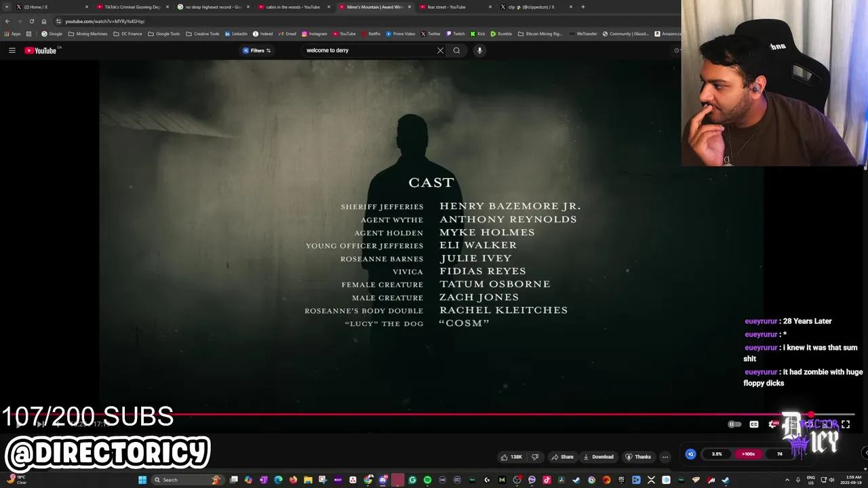Image resolution: width=868 pixels, height=488 pixels.
Task: Open the Windows Start menu
Action: coord(142,480)
